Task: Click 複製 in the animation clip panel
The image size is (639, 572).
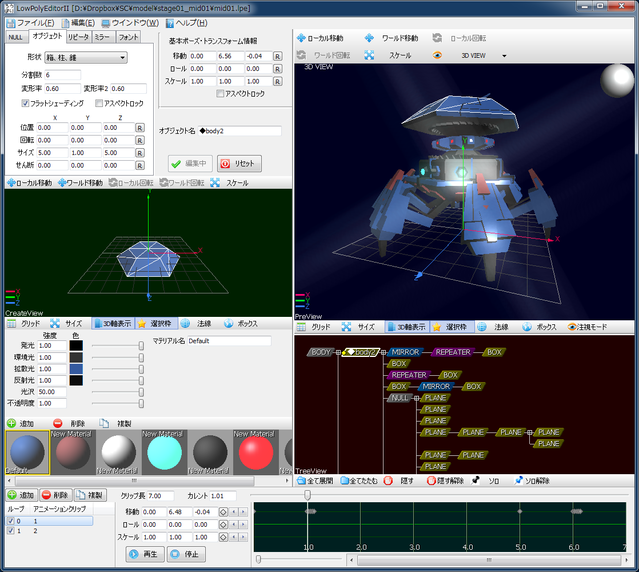Action: [90, 495]
